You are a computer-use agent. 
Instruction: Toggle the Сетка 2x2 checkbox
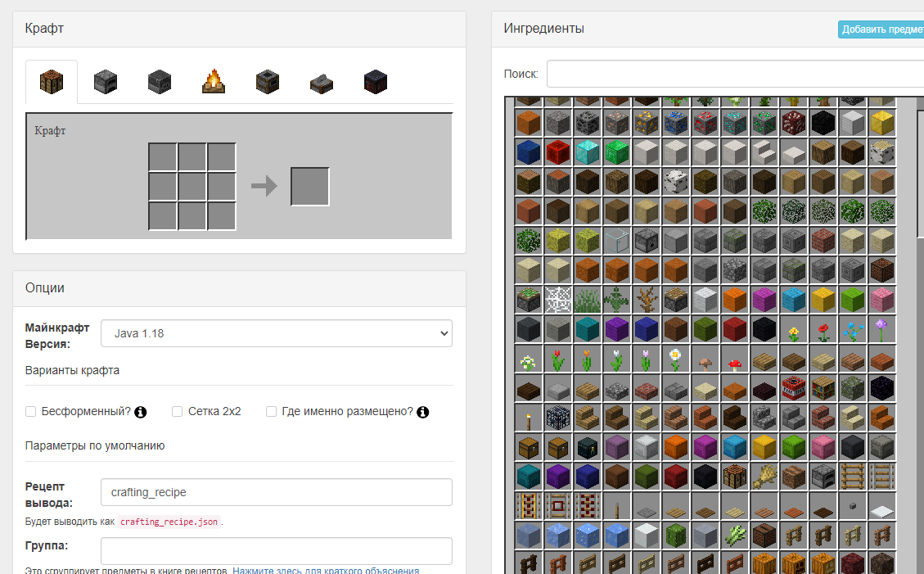click(177, 411)
